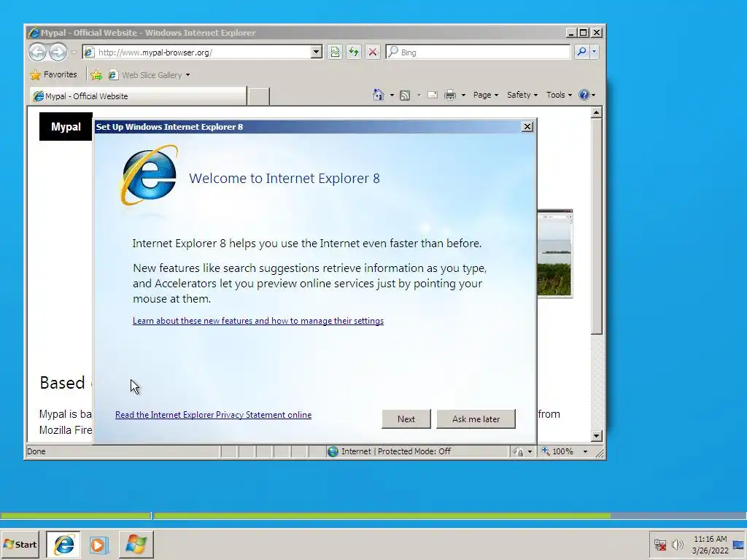Viewport: 747px width, 560px height.
Task: Go forward using the Forward arrow button
Action: coord(58,52)
